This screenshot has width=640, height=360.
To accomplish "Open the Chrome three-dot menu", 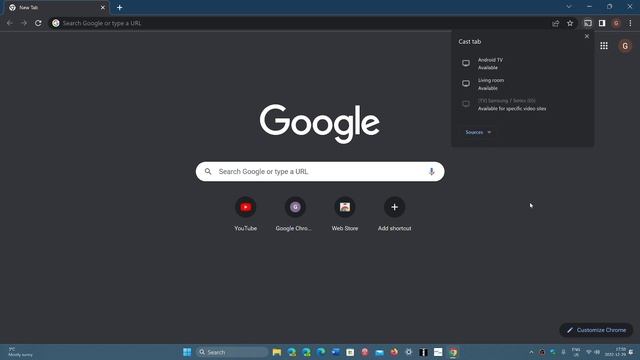I will [x=630, y=23].
